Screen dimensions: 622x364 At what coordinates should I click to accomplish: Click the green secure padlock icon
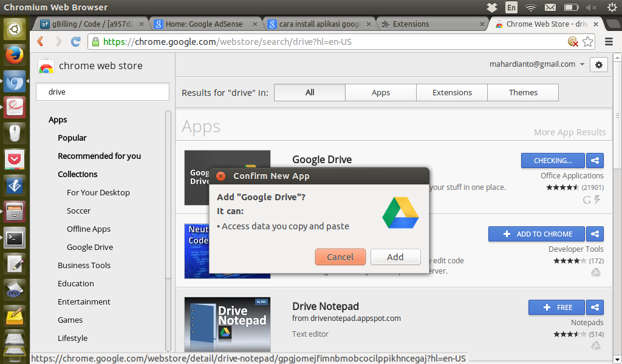click(95, 42)
